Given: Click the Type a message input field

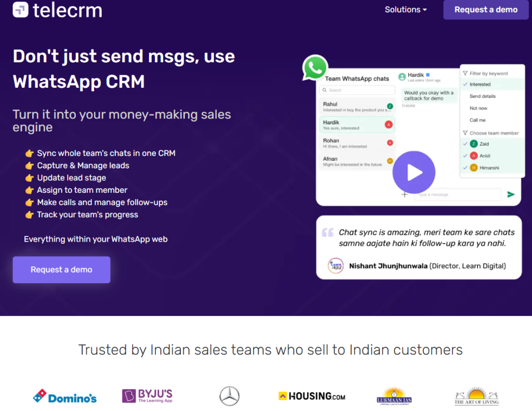Looking at the screenshot, I should pyautogui.click(x=458, y=194).
